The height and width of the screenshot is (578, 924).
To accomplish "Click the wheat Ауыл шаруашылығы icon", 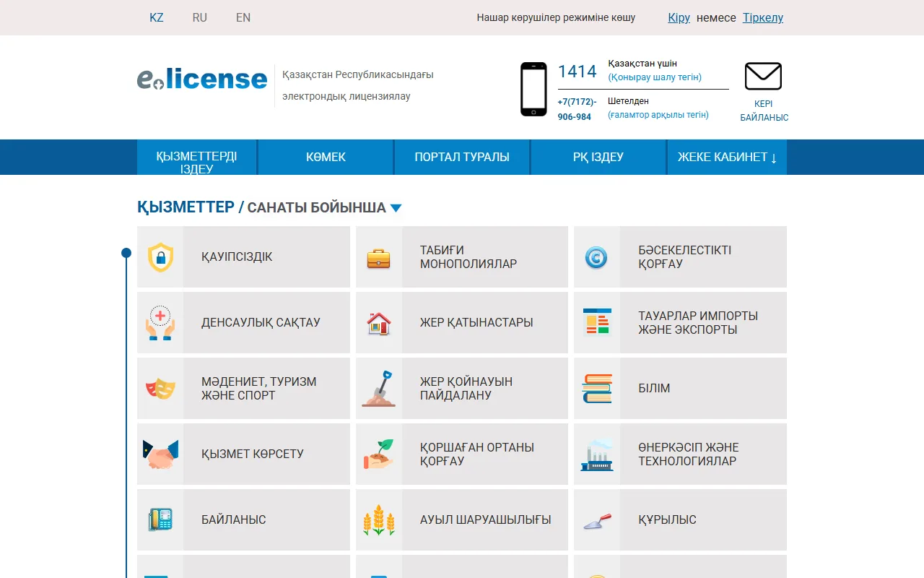I will tap(379, 520).
